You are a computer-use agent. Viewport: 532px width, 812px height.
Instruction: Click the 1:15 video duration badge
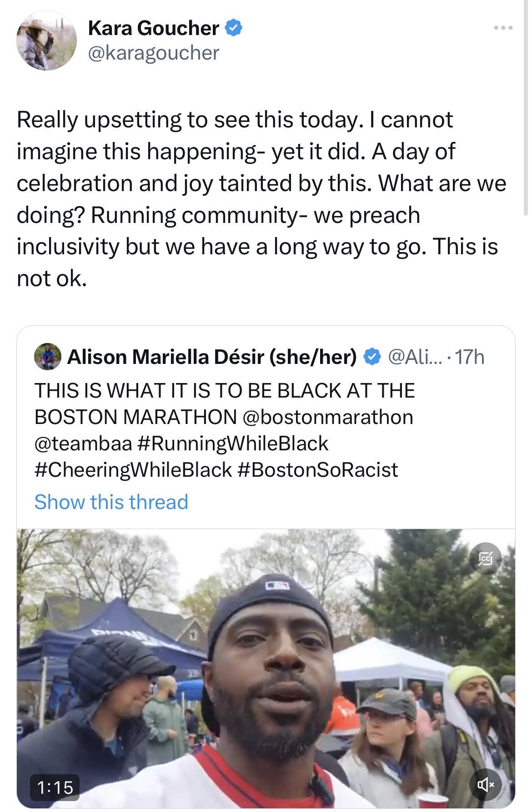pos(55,787)
